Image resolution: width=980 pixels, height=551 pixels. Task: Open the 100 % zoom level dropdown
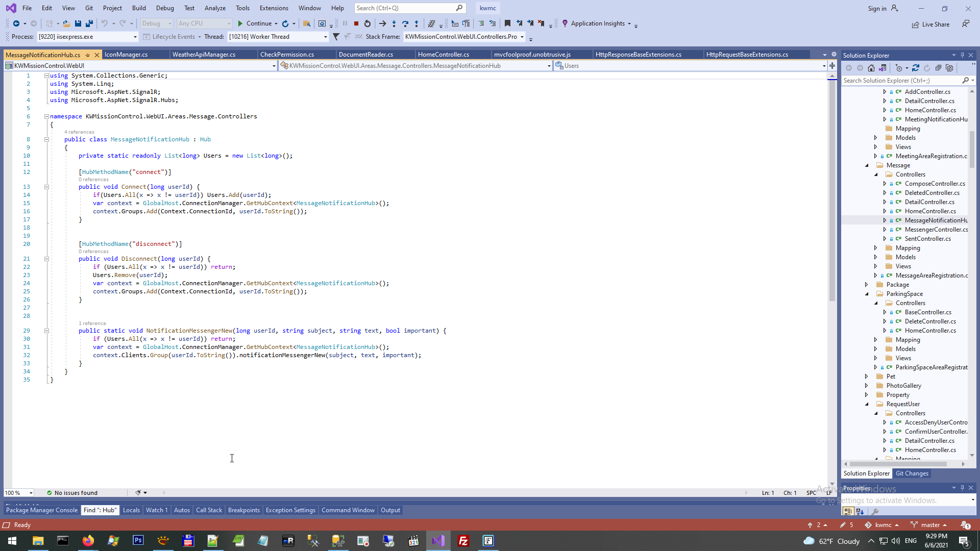click(x=31, y=493)
